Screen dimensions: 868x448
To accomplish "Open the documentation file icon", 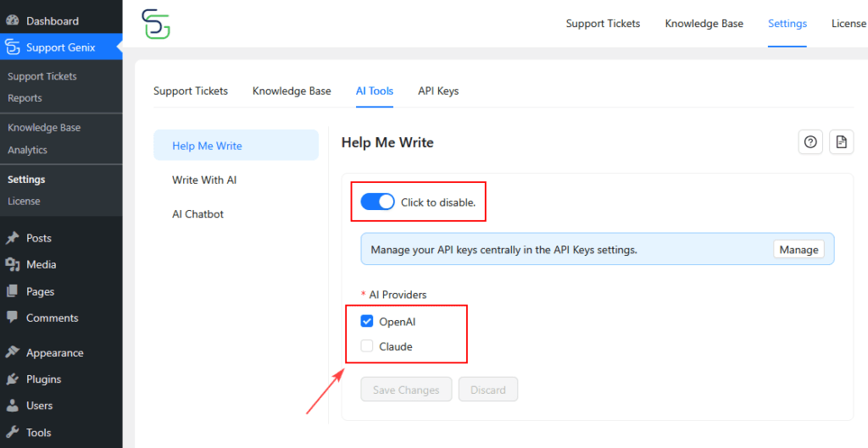I will (x=842, y=142).
